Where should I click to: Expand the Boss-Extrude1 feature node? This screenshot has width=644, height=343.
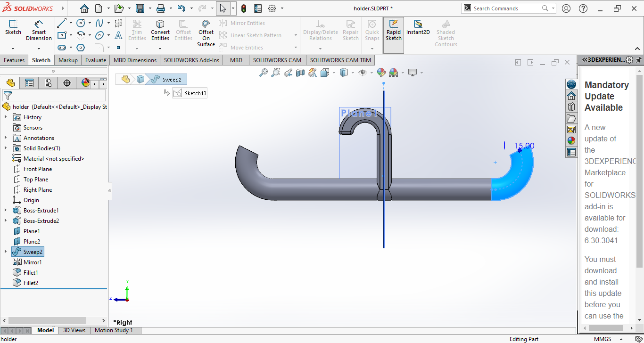[6, 211]
